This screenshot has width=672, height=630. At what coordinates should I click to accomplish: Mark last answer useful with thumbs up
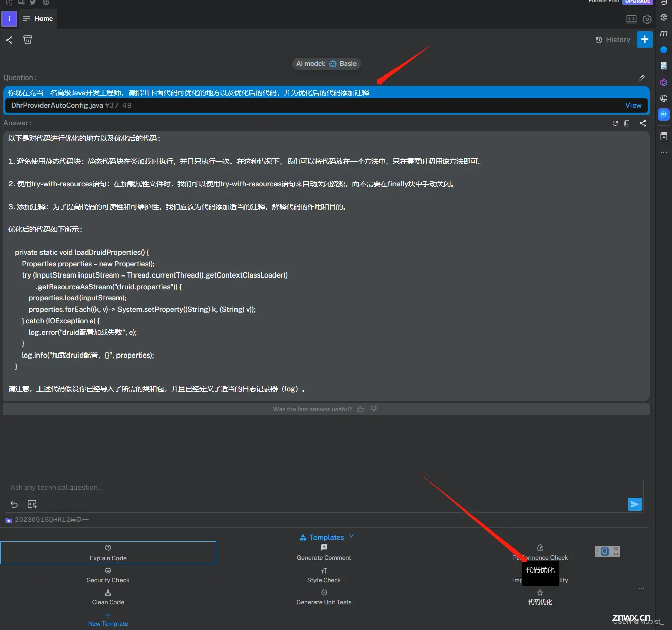click(360, 409)
